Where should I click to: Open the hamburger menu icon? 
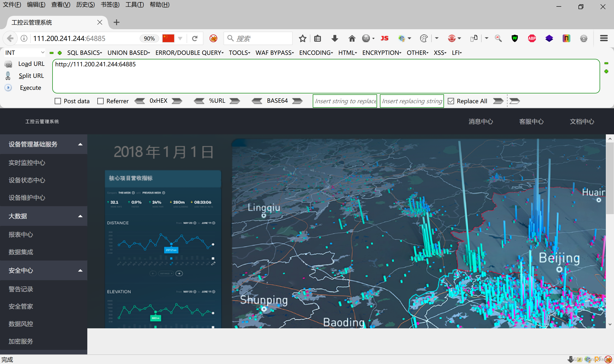[604, 38]
